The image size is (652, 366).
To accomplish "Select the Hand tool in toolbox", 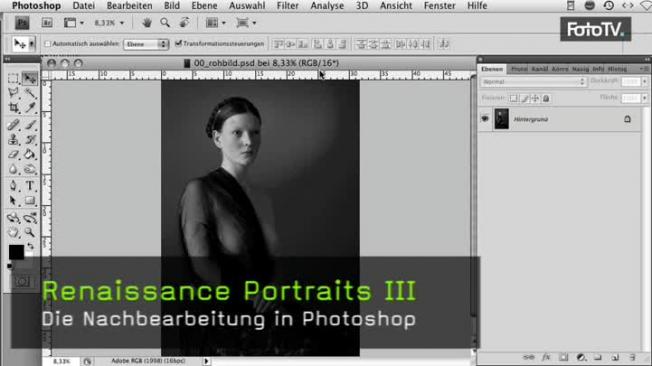I will point(13,232).
